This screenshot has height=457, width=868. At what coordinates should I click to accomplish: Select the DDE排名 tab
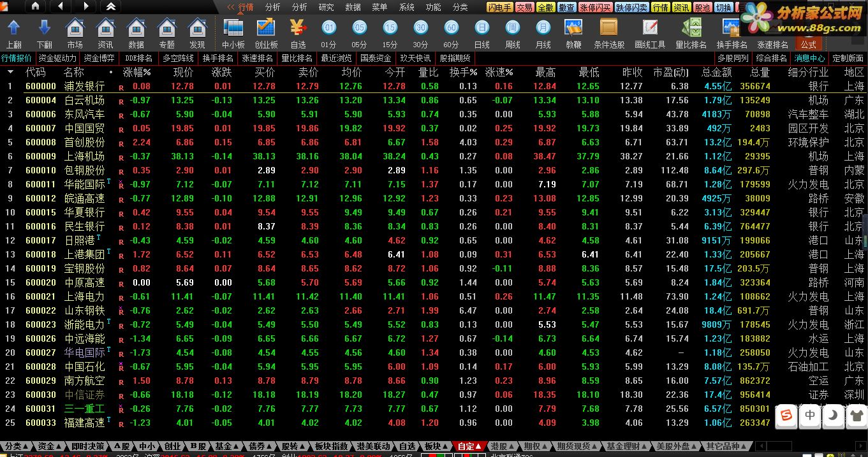pyautogui.click(x=138, y=58)
